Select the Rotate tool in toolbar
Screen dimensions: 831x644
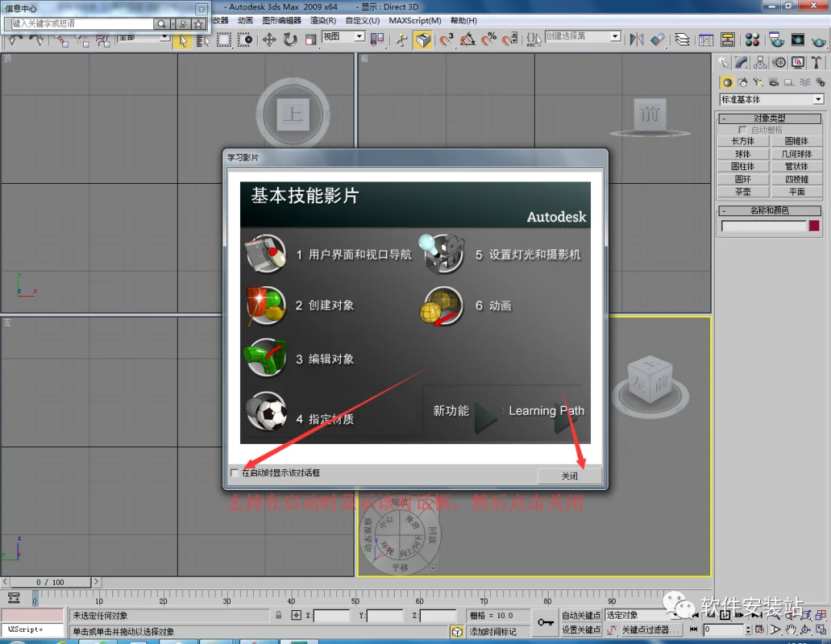tap(290, 40)
